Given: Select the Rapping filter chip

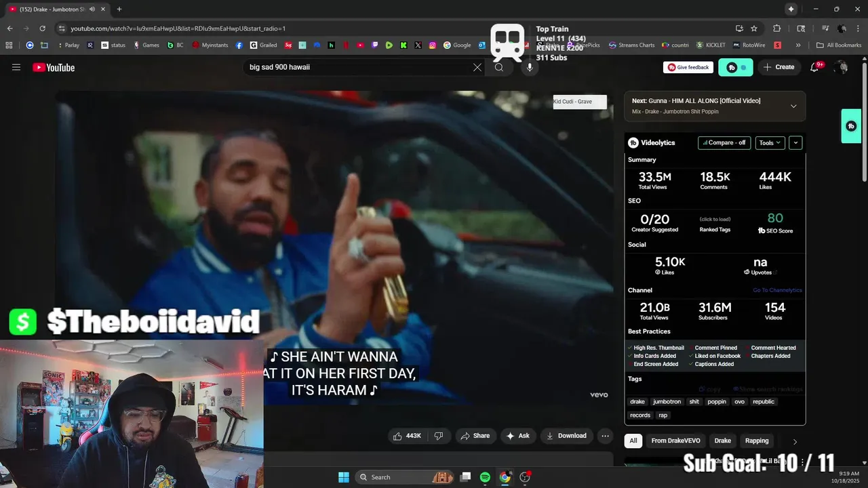Looking at the screenshot, I should click(757, 441).
